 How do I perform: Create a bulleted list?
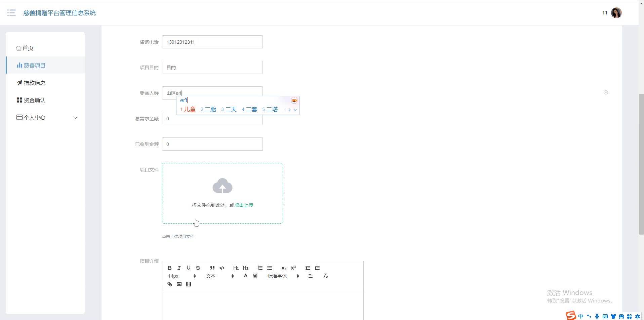(x=270, y=268)
